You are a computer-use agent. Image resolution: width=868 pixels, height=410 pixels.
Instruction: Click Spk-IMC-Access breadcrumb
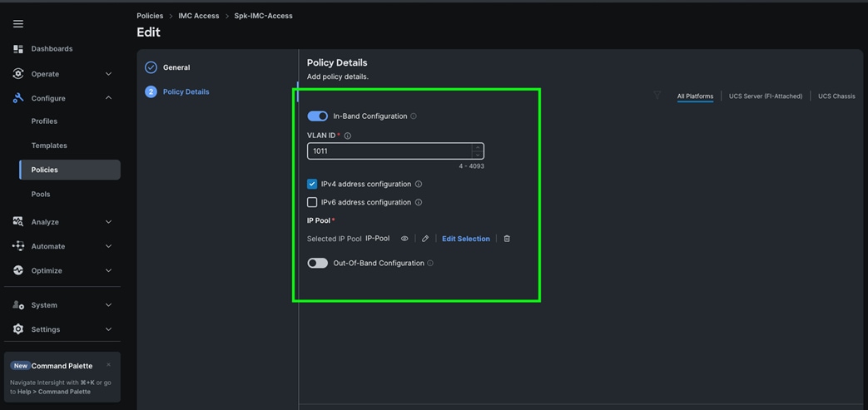(264, 16)
